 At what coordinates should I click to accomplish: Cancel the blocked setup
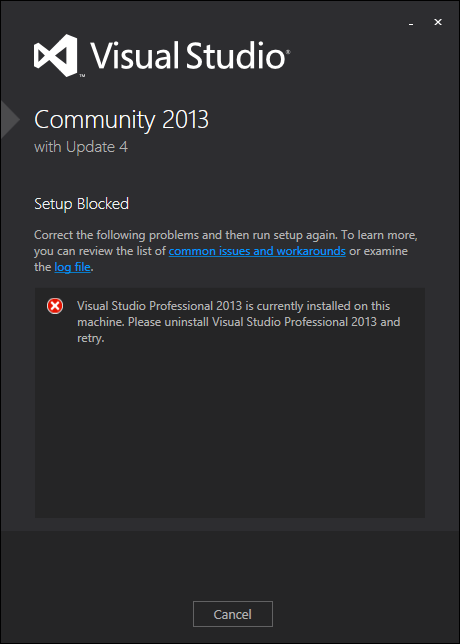[x=233, y=614]
